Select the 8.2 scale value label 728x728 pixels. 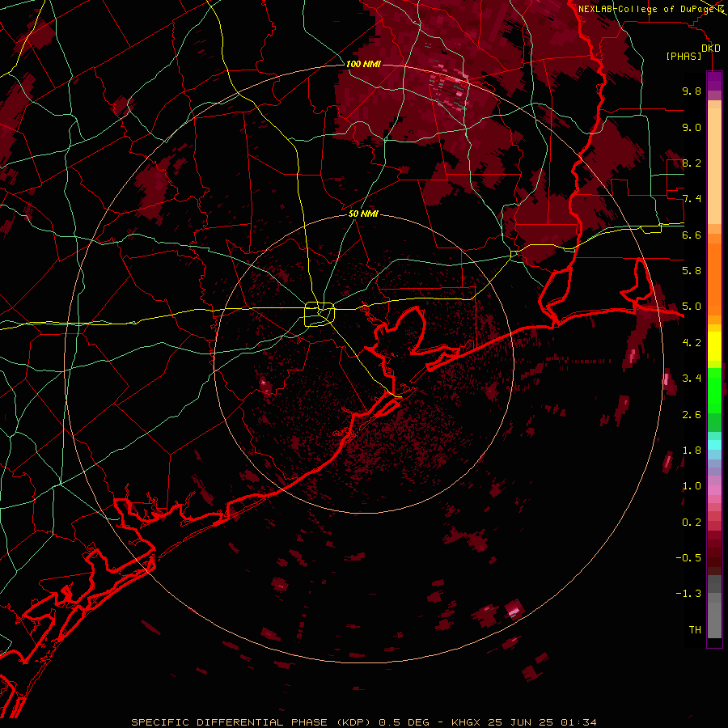[x=692, y=163]
